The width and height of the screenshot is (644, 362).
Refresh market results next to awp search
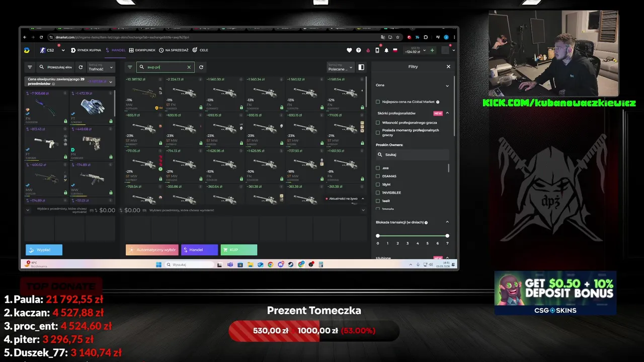201,67
